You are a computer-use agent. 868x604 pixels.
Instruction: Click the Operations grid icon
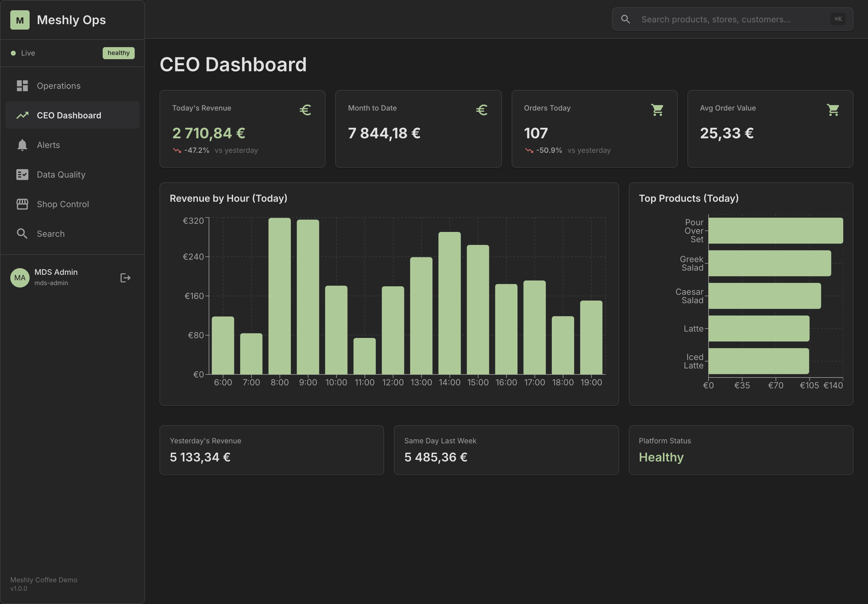(22, 85)
